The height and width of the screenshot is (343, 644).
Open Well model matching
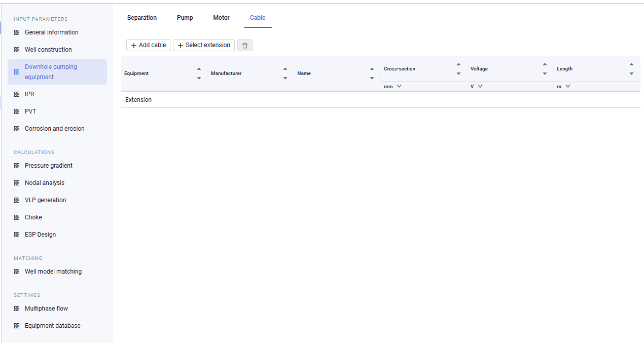(x=53, y=272)
